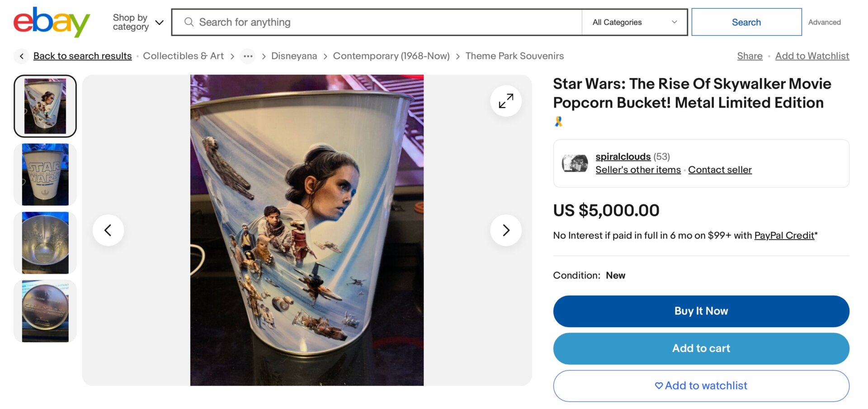Image resolution: width=868 pixels, height=409 pixels.
Task: Click the back arrow beside search results
Action: pos(21,56)
